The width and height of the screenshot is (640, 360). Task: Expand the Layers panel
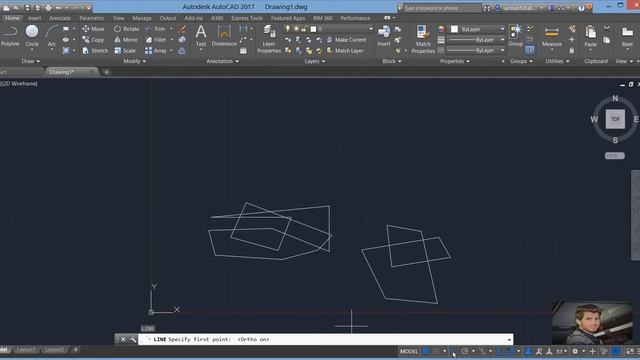click(315, 61)
